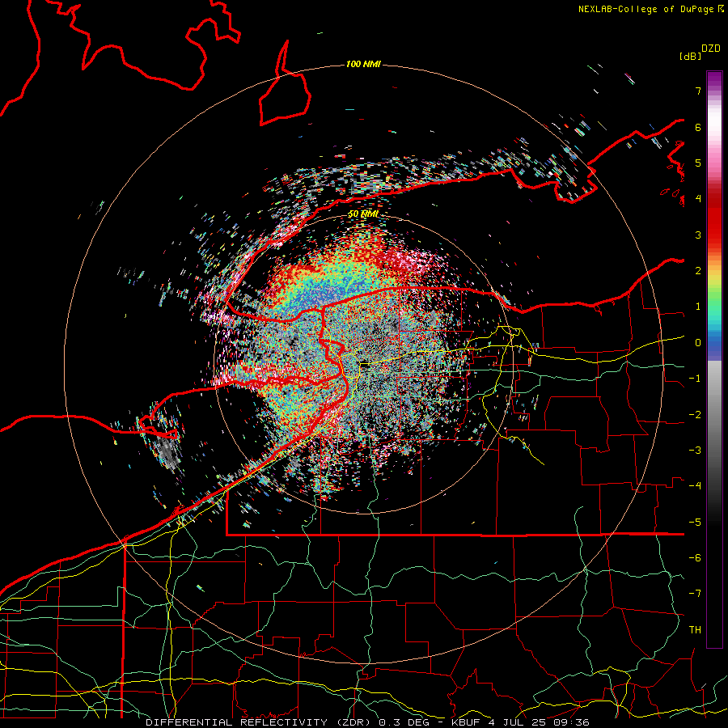Click the '-2' value on color scale

tap(695, 415)
